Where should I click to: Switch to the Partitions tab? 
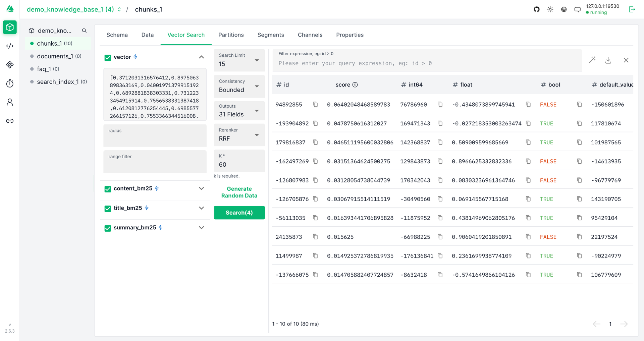coord(231,35)
